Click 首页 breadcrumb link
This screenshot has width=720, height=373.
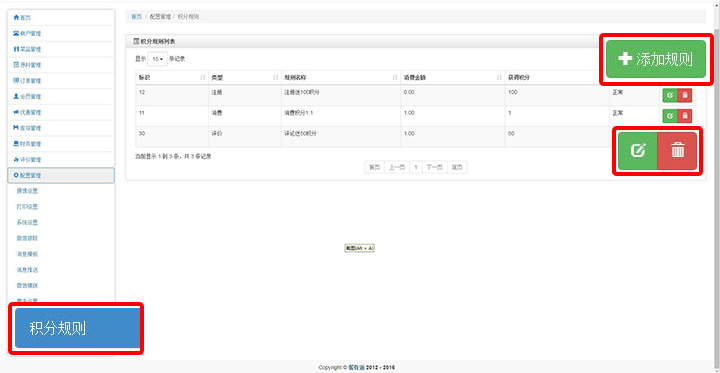click(x=136, y=17)
